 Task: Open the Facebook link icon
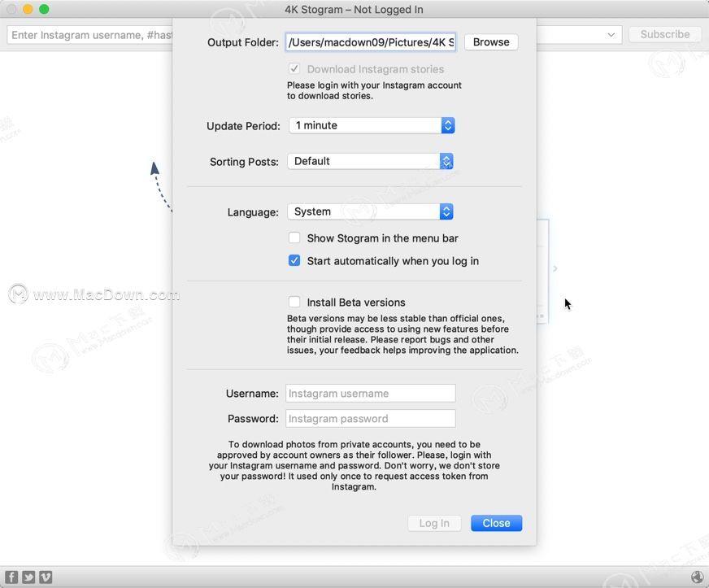point(12,577)
